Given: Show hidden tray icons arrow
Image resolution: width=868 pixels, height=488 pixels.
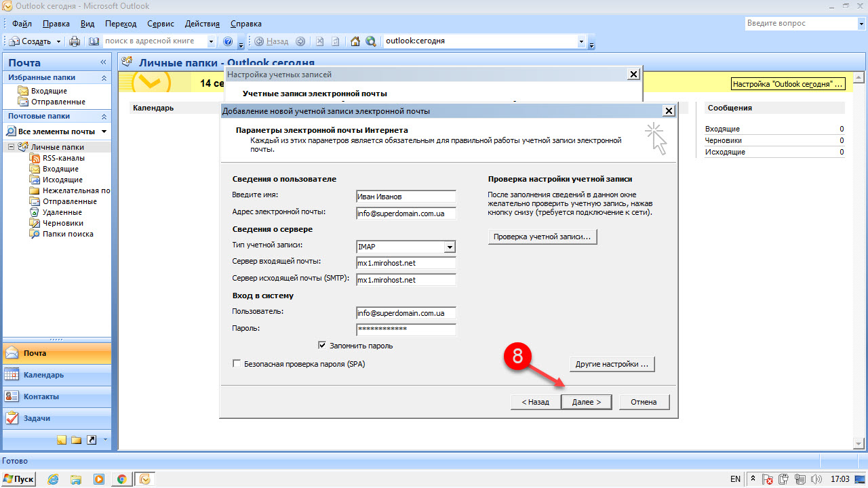Looking at the screenshot, I should point(753,479).
